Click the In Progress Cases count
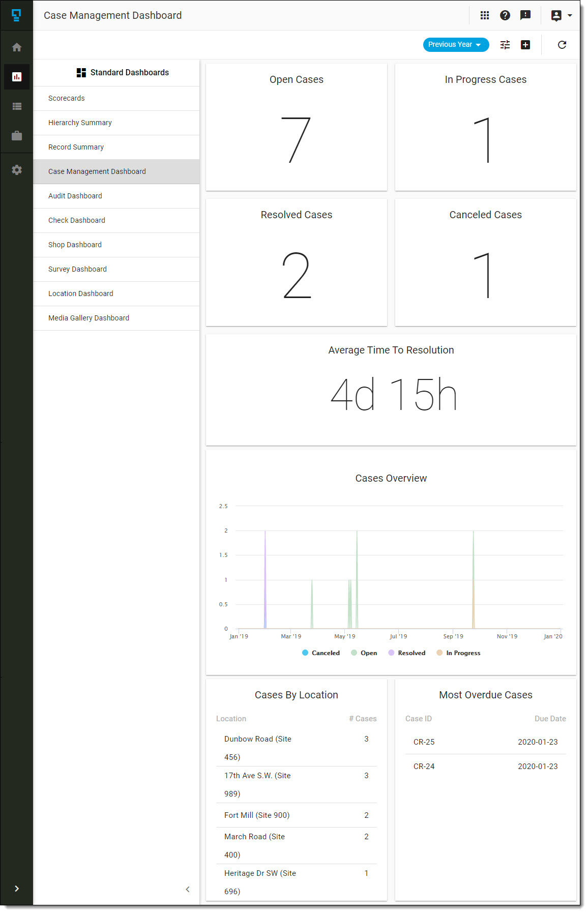 click(x=483, y=140)
